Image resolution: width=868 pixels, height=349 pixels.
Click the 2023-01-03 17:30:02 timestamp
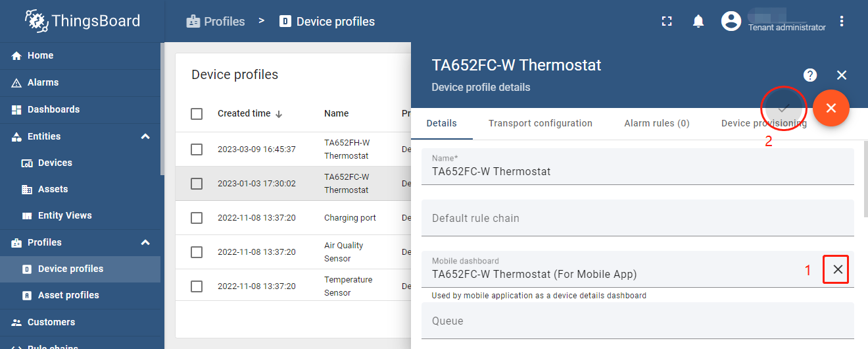(256, 184)
